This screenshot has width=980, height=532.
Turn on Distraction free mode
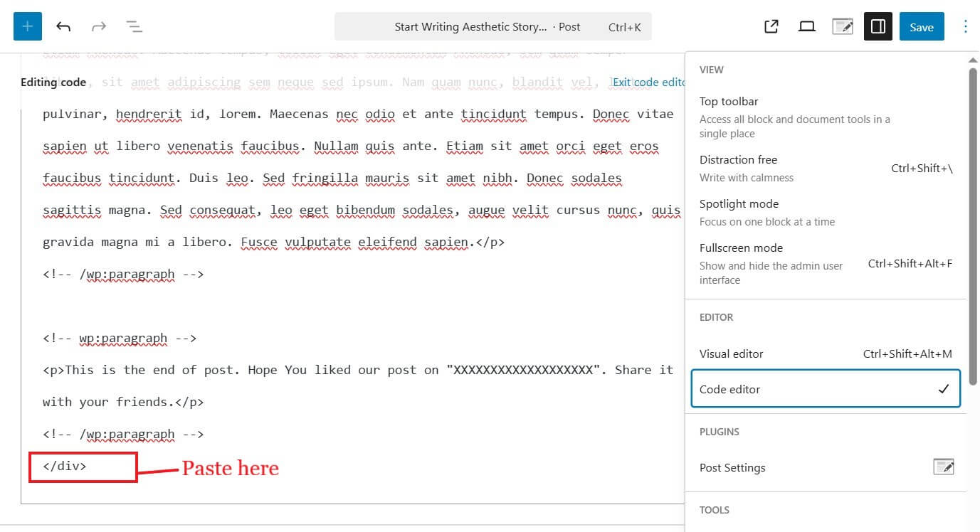[826, 169]
